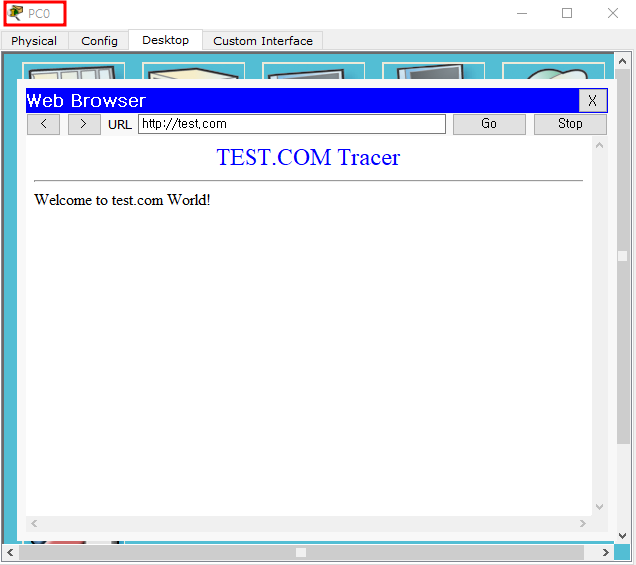Screen dimensions: 636x565
Task: Select the Desktop tab
Action: point(165,40)
